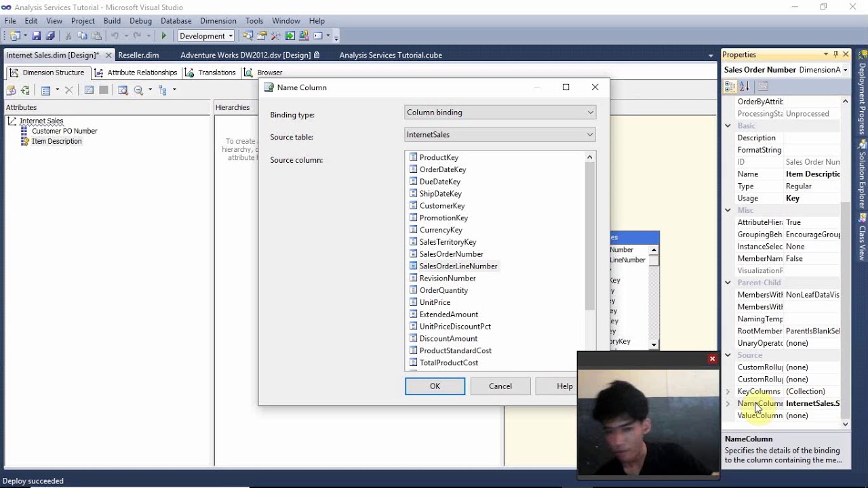Screen dimensions: 868x488
Task: Click Cancel in the Name Column dialog
Action: [500, 386]
